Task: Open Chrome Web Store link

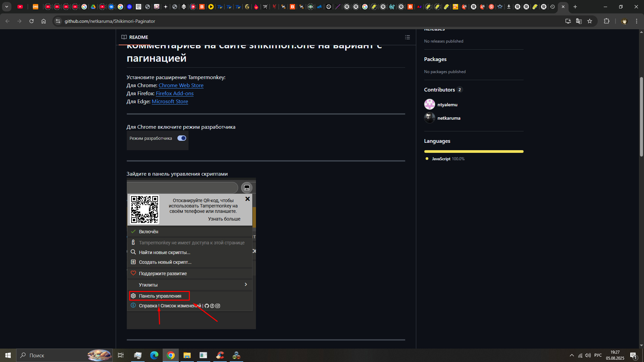Action: tap(181, 85)
